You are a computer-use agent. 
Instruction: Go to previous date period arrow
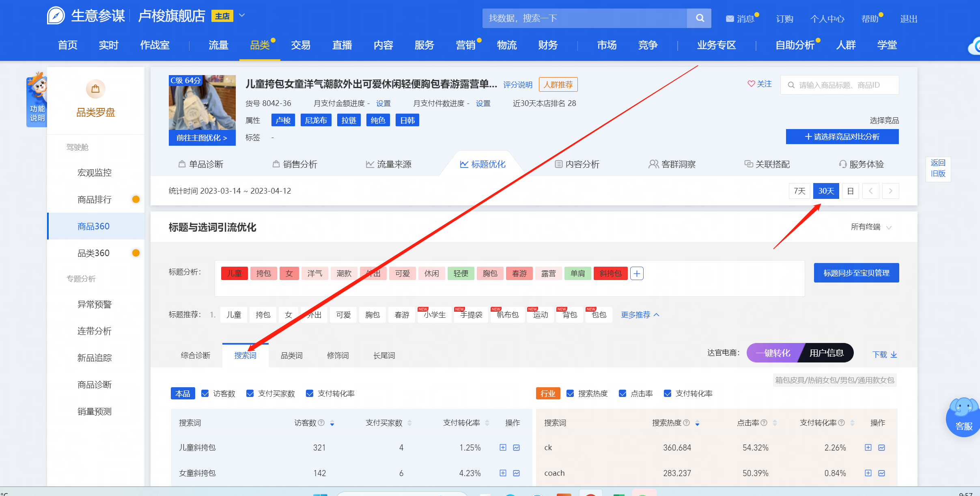(x=870, y=191)
